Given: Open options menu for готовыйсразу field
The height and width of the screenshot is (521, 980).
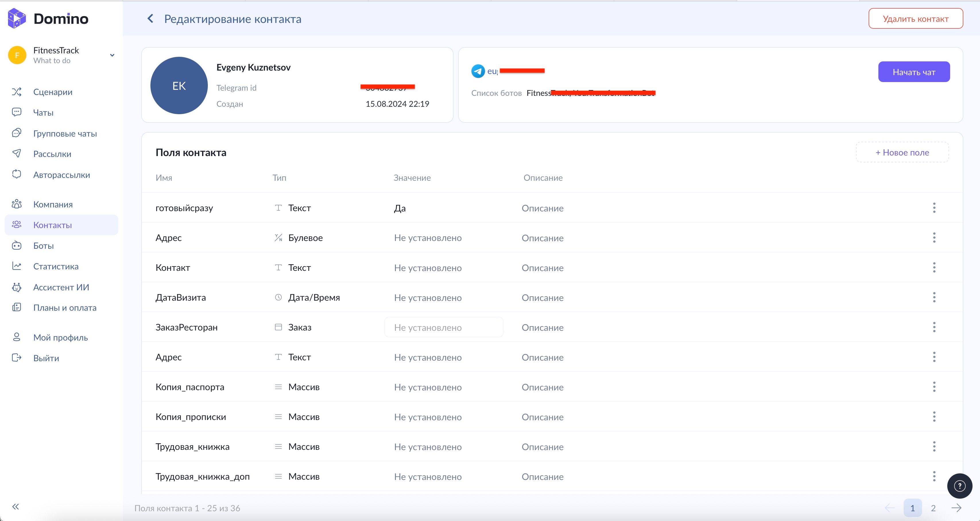Looking at the screenshot, I should pos(934,208).
